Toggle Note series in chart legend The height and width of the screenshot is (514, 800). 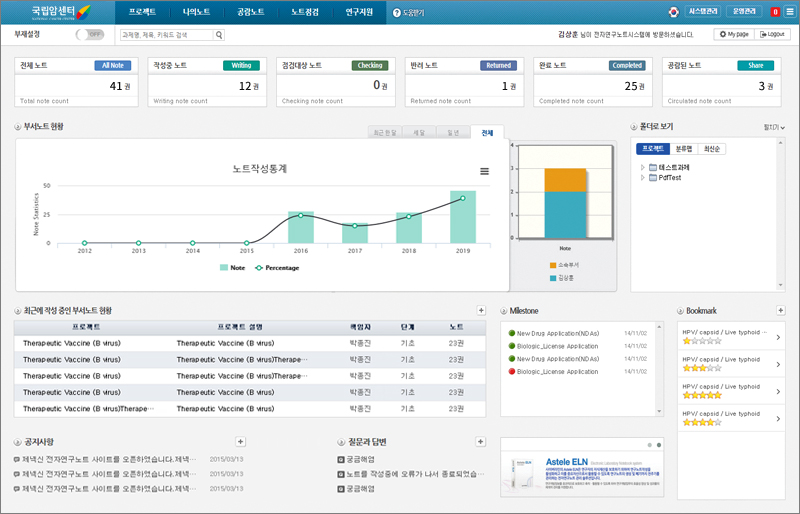pos(231,268)
